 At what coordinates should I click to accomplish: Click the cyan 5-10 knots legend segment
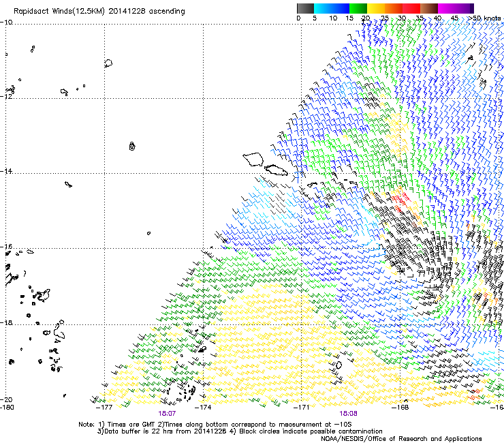pos(323,8)
